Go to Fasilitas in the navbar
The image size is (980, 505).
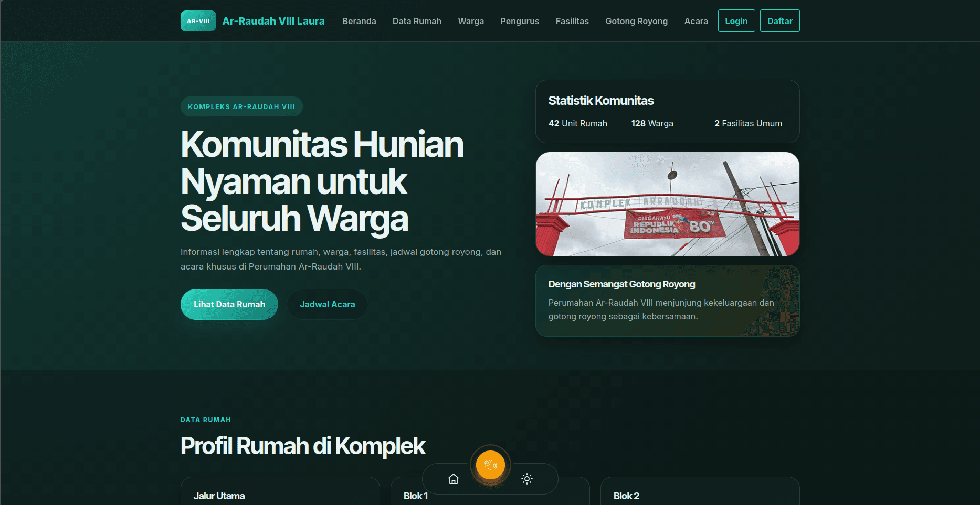[572, 21]
